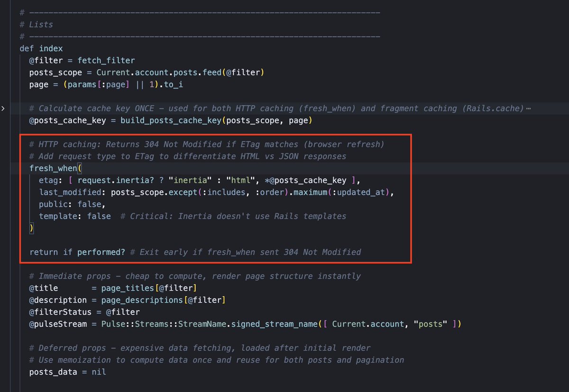This screenshot has height=392, width=569.
Task: Click the "html" string literal in the etag line
Action: 240,180
